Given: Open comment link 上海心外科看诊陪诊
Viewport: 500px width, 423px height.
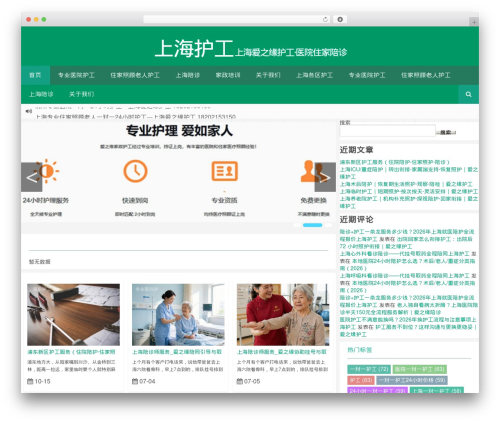Looking at the screenshot, I should pos(404,254).
